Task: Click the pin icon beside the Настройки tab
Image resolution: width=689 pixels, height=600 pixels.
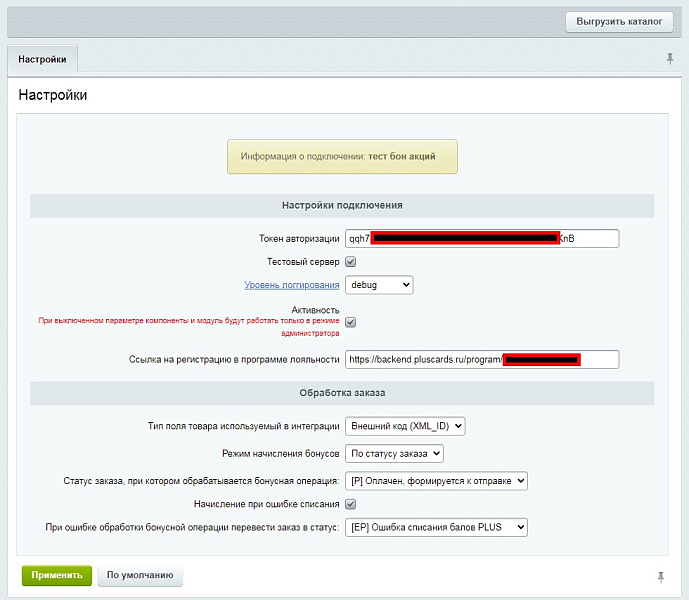Action: coord(670,60)
